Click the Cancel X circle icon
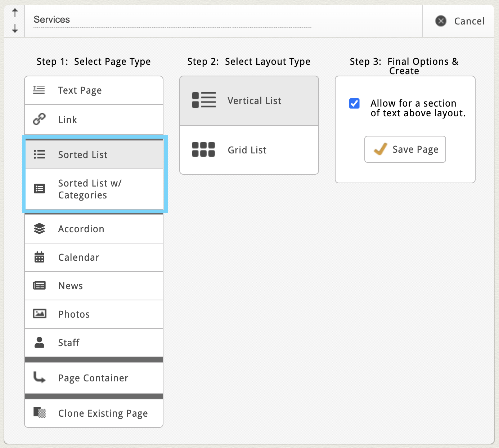Viewport: 499px width, 448px height. pos(441,21)
